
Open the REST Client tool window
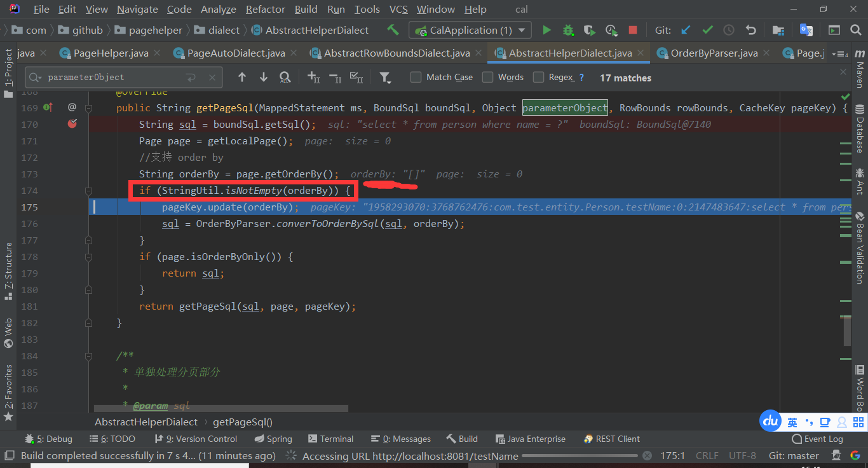[x=611, y=439]
